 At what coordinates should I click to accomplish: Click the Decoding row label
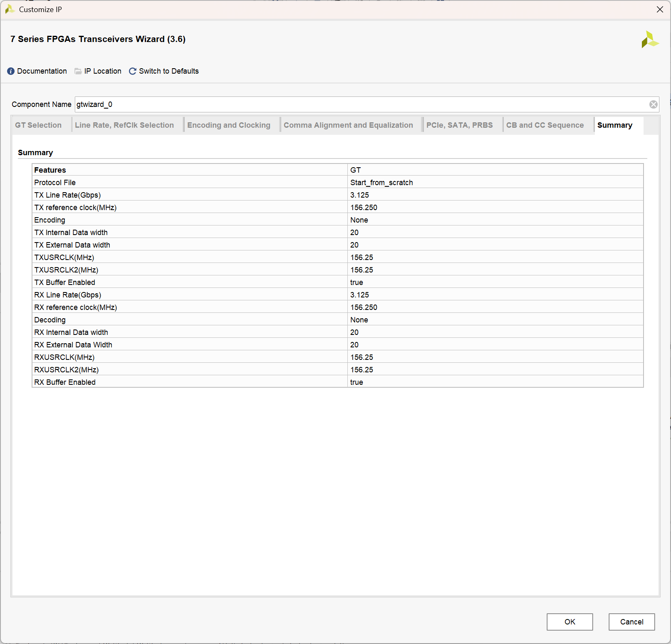tap(50, 320)
